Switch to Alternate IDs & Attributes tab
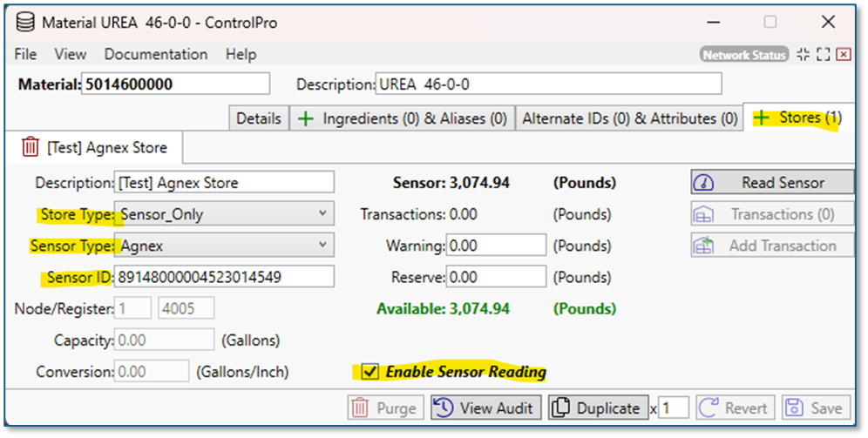Image resolution: width=868 pixels, height=438 pixels. click(629, 118)
